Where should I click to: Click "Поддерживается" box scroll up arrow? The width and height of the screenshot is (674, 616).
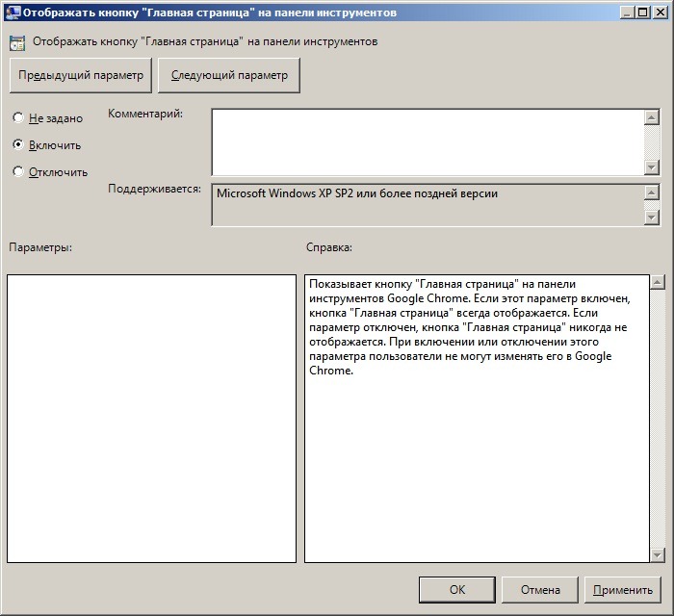pos(652,192)
